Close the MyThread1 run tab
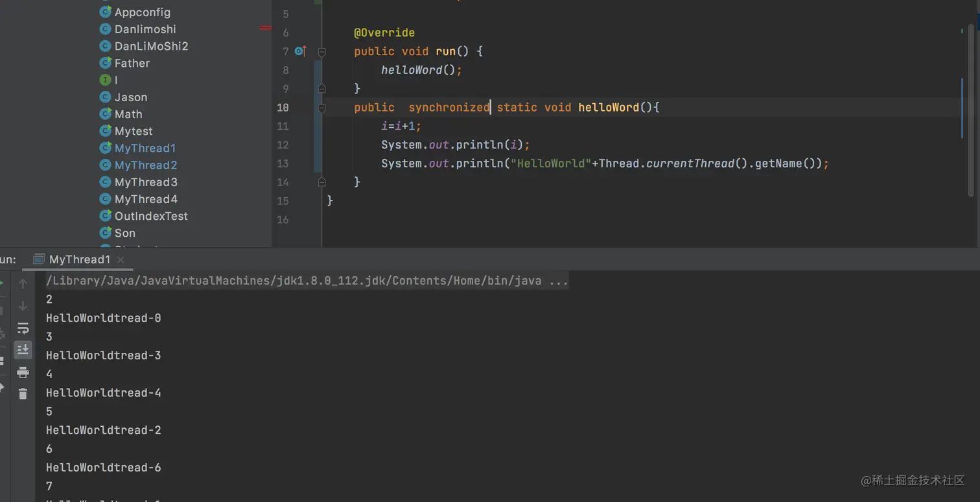The height and width of the screenshot is (502, 980). 121,259
